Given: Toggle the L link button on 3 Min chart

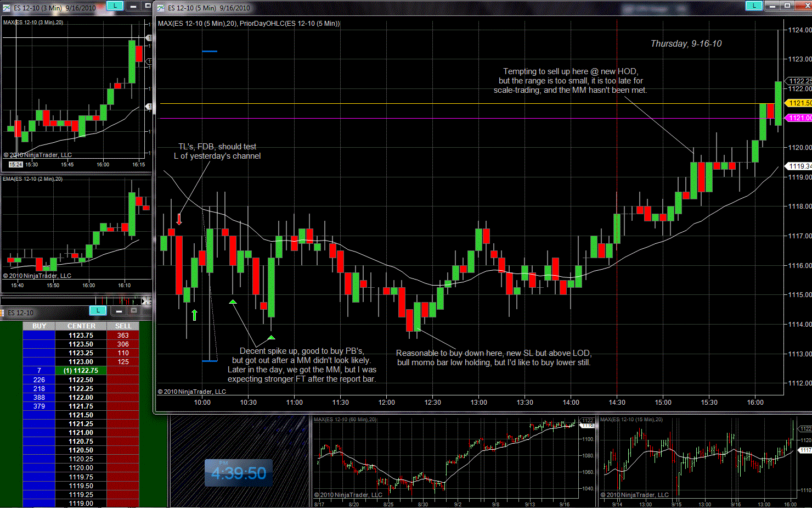Looking at the screenshot, I should (114, 6).
